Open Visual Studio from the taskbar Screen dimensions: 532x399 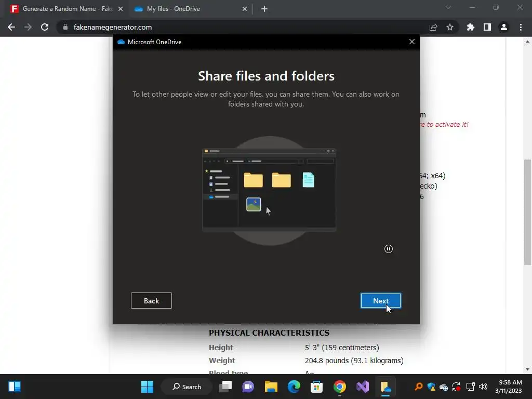[362, 387]
